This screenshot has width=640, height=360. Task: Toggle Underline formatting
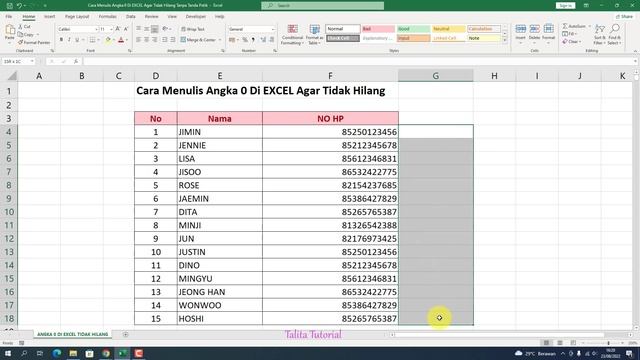(77, 40)
